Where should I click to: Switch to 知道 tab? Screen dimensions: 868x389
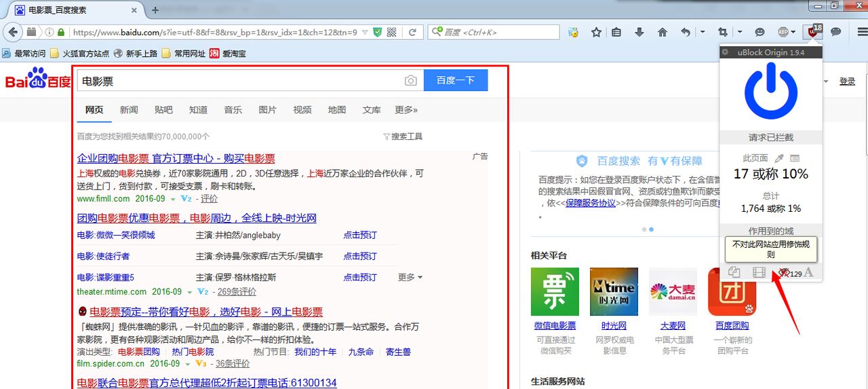click(198, 110)
